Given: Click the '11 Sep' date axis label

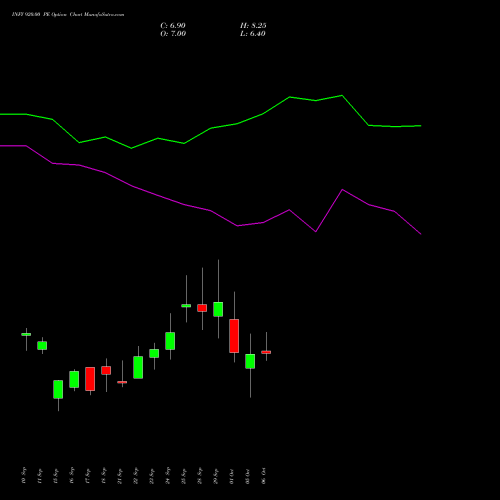Looking at the screenshot, I should (x=40, y=476).
